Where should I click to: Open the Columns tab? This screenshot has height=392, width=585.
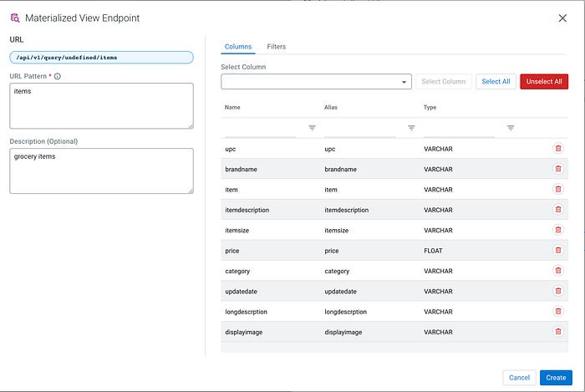[238, 47]
